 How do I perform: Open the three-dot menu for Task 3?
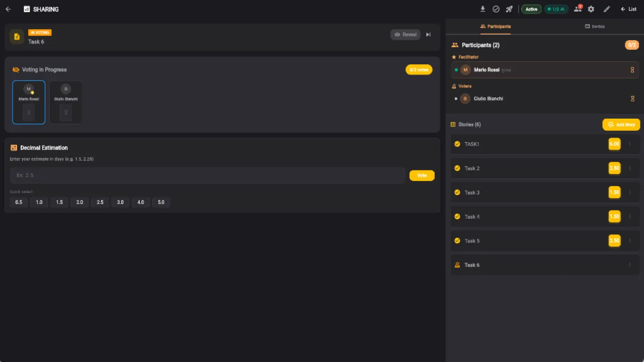(x=629, y=193)
